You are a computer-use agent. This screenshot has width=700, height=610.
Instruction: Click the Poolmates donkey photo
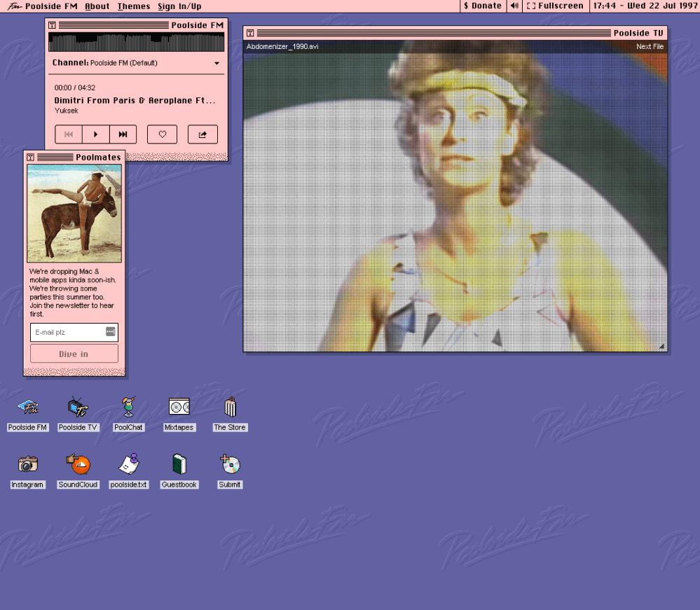click(x=74, y=214)
